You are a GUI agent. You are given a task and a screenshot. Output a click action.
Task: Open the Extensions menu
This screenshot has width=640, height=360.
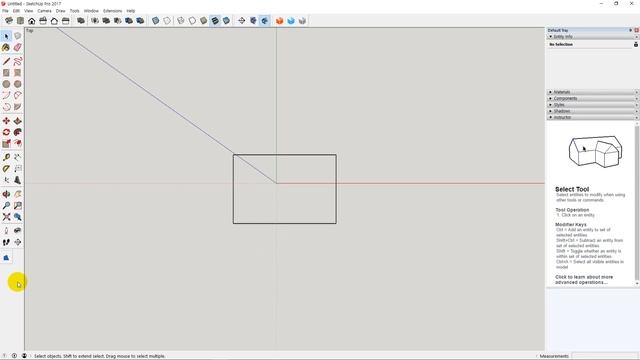pyautogui.click(x=113, y=11)
